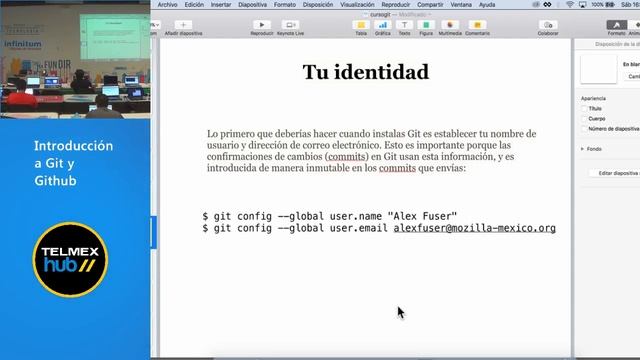The height and width of the screenshot is (360, 640).
Task: Click the infinity-shaped menu bar icon
Action: pyautogui.click(x=547, y=4)
